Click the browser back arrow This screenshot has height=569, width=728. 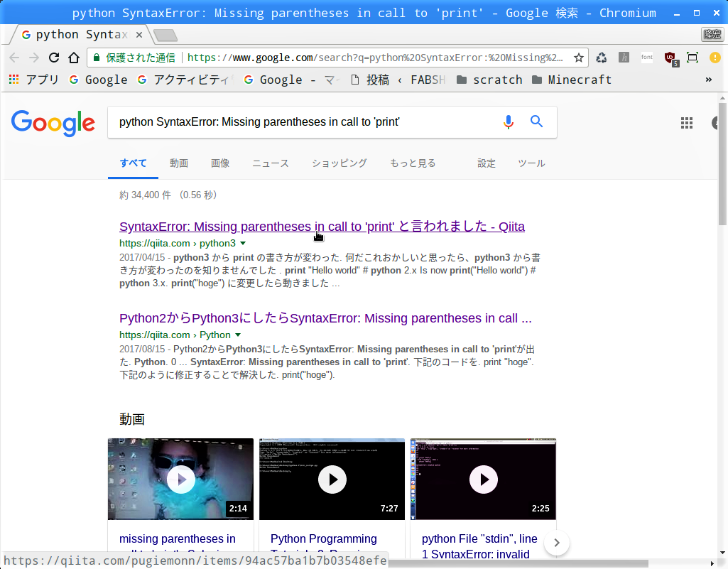coord(14,58)
